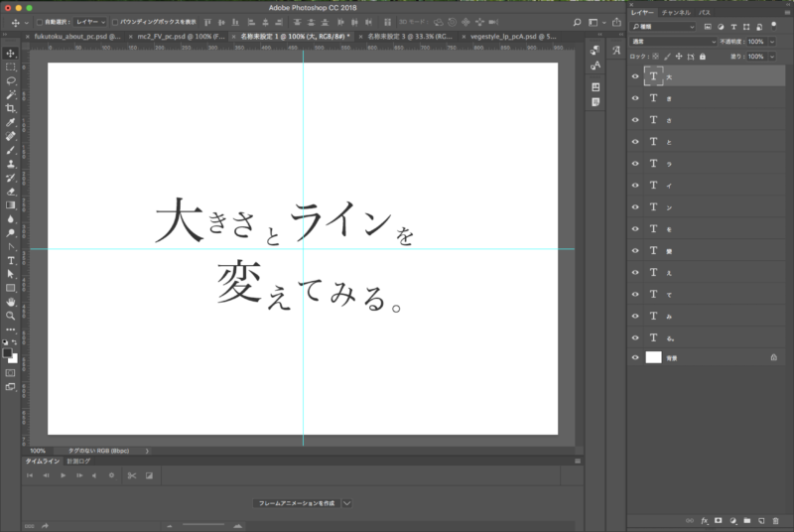Select the Rectangle shape tool
The width and height of the screenshot is (794, 532).
(x=11, y=288)
